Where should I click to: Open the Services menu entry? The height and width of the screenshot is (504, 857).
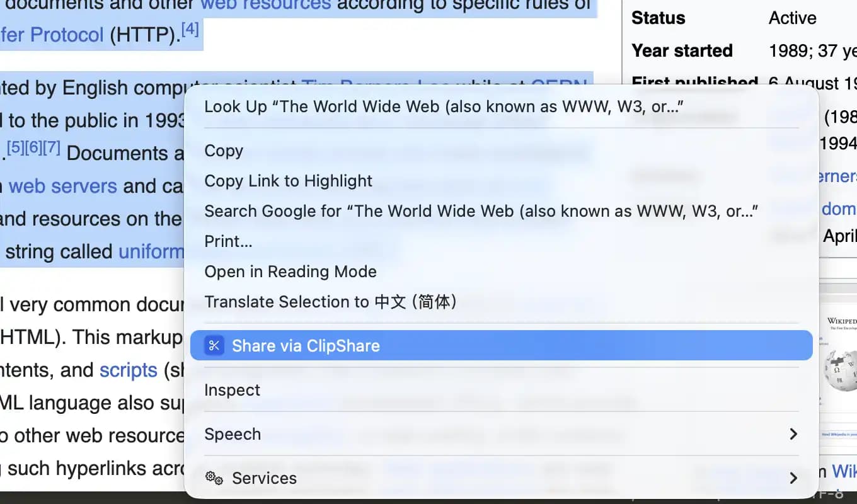[501, 479]
